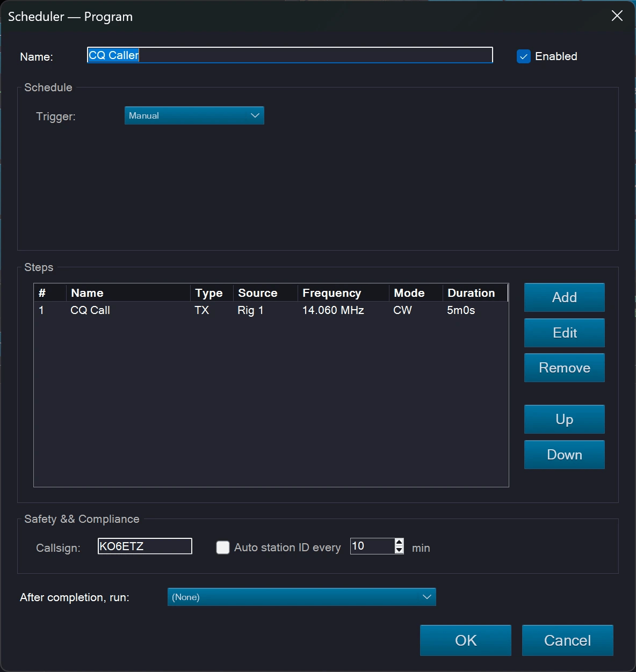Open the Trigger dropdown
Viewport: 636px width, 672px height.
click(x=194, y=115)
